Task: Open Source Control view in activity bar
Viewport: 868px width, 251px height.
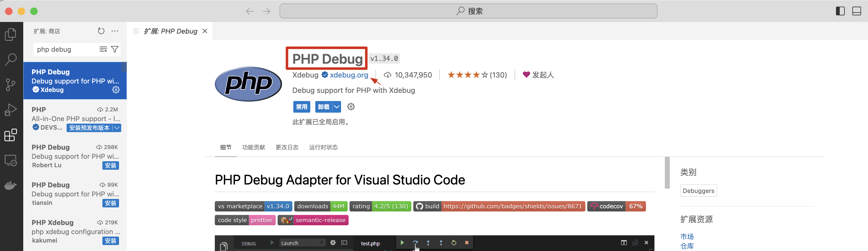Action: point(11,84)
